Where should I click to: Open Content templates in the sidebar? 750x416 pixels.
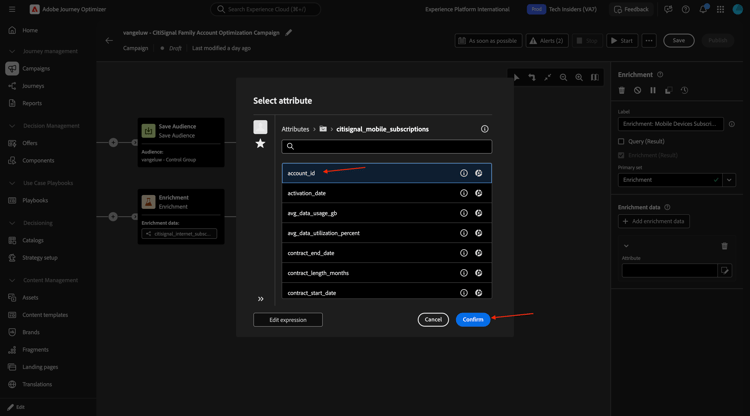coord(45,315)
